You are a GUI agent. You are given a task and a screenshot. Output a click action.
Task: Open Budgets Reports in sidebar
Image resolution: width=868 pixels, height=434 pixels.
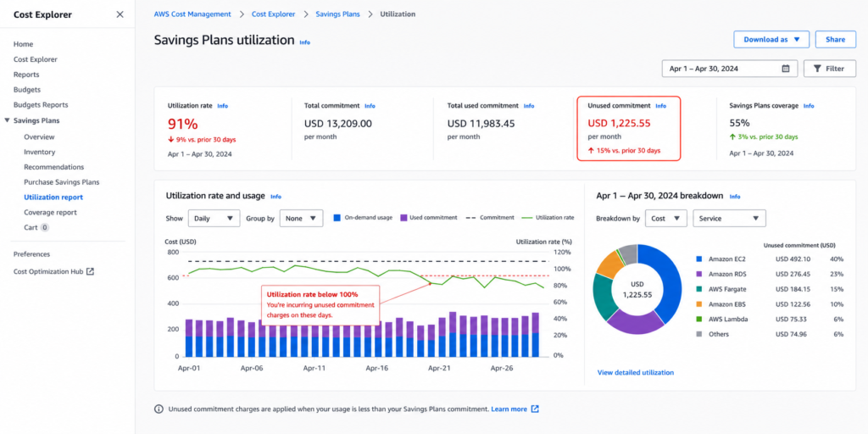coord(41,104)
